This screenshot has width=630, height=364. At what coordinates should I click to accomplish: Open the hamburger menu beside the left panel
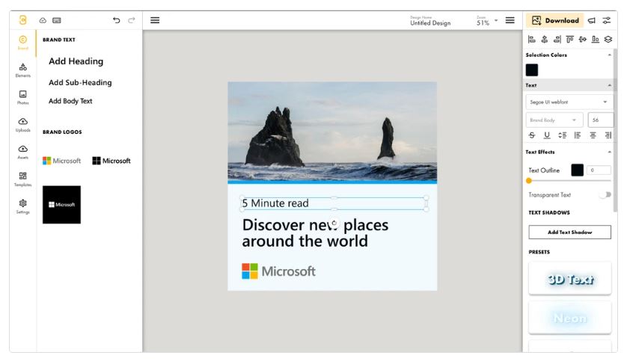click(x=155, y=20)
